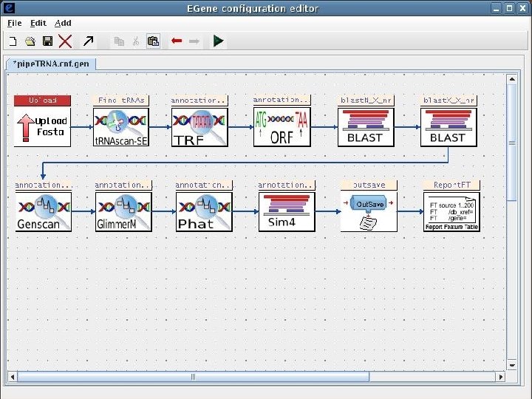
Task: Click the cut scissors icon
Action: pos(136,41)
